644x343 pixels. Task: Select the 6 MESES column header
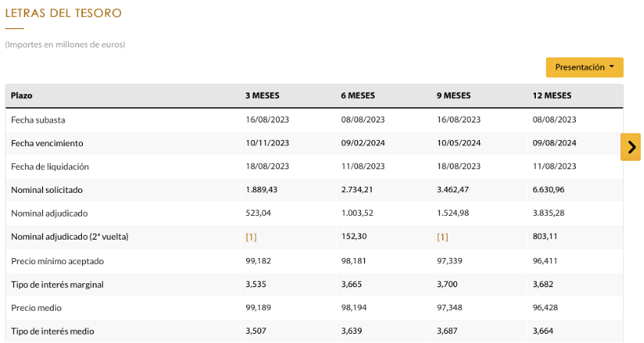coord(358,96)
